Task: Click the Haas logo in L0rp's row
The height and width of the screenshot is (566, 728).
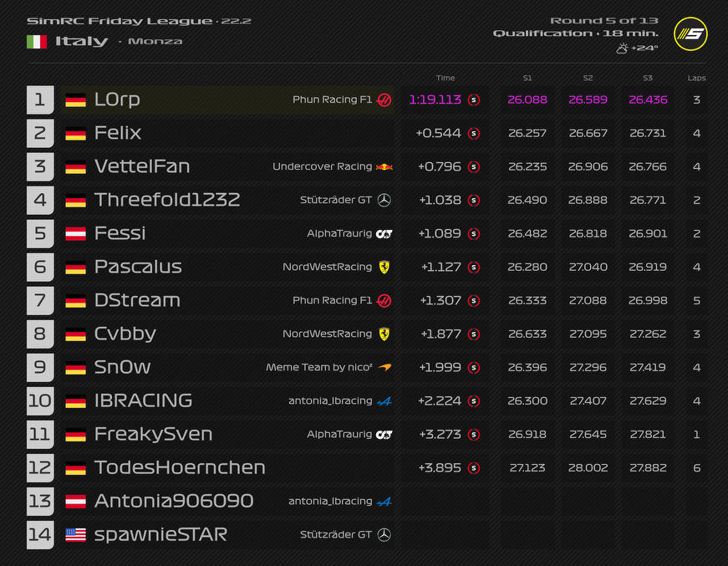Action: pyautogui.click(x=384, y=99)
